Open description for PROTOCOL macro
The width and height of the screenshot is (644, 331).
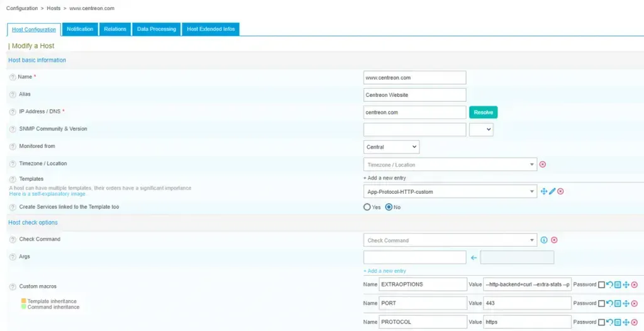(618, 322)
